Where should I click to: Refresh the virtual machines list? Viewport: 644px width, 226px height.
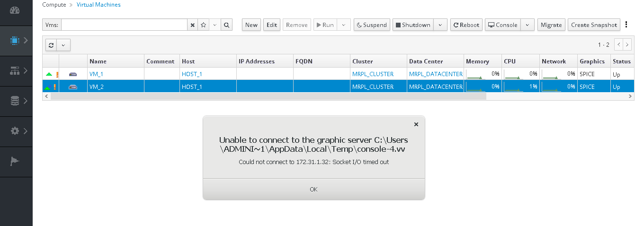click(51, 45)
